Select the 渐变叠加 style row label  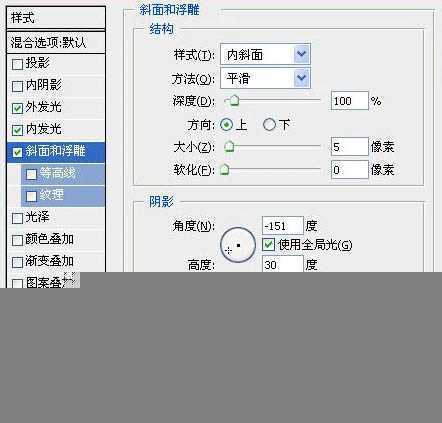(49, 261)
